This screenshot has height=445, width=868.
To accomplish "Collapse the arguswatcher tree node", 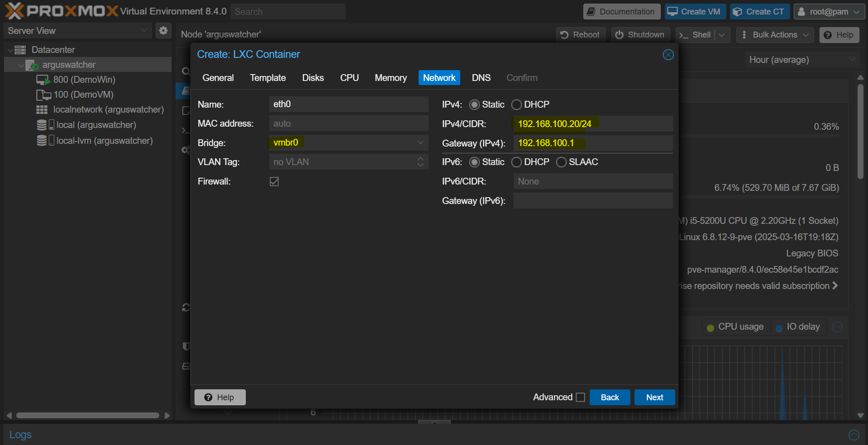I will pyautogui.click(x=21, y=66).
